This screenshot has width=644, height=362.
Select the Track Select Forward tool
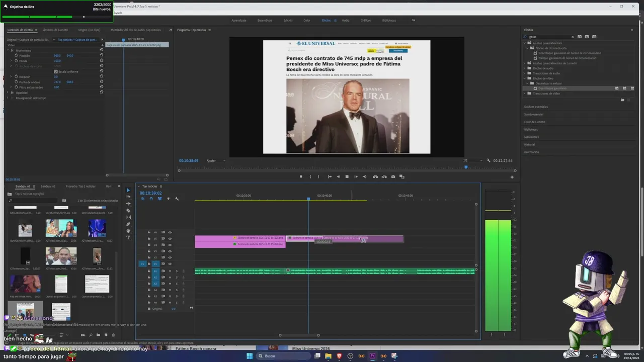click(128, 197)
